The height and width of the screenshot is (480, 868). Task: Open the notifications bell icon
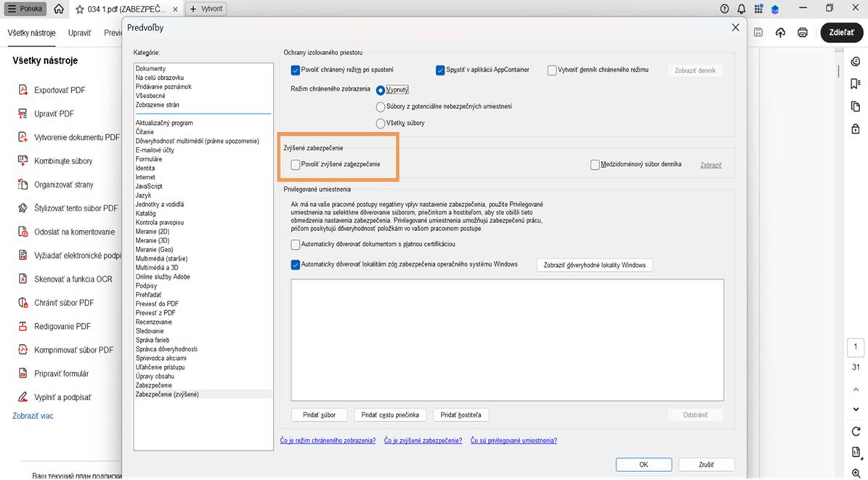741,9
